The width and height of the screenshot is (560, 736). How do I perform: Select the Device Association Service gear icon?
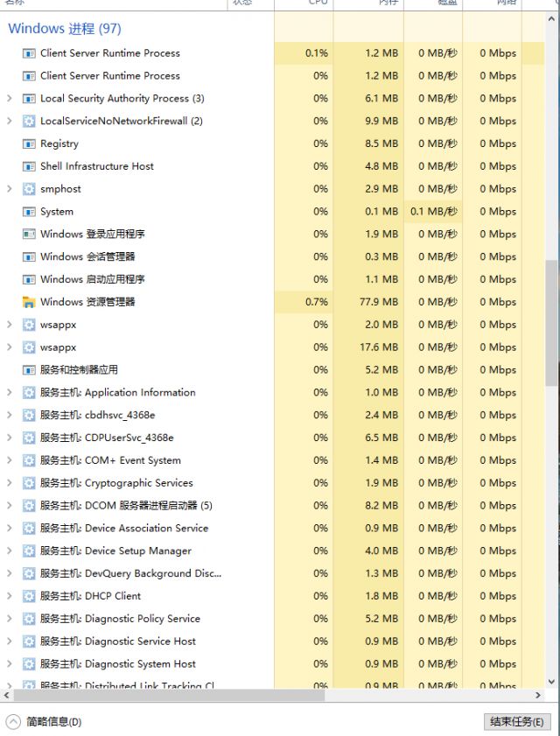coord(29,529)
